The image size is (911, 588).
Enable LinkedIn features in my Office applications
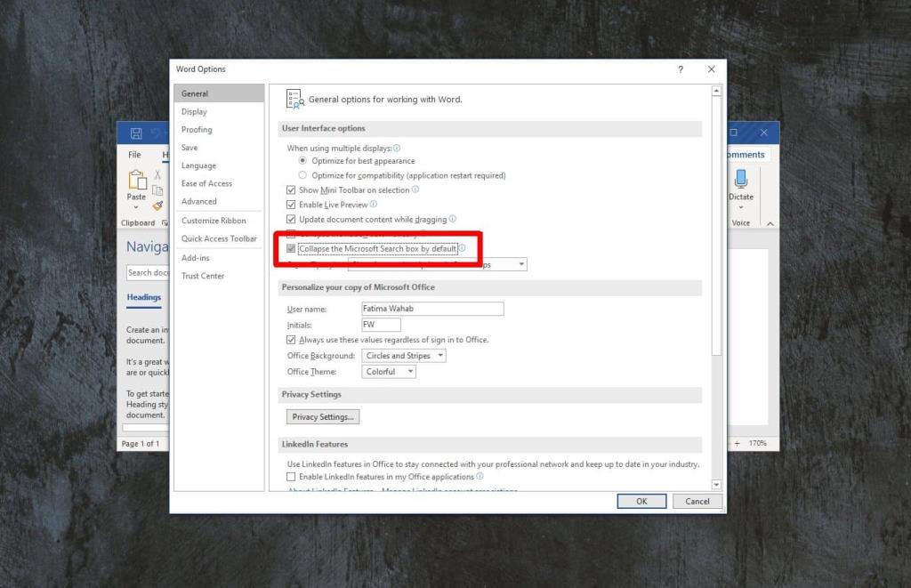pos(291,477)
